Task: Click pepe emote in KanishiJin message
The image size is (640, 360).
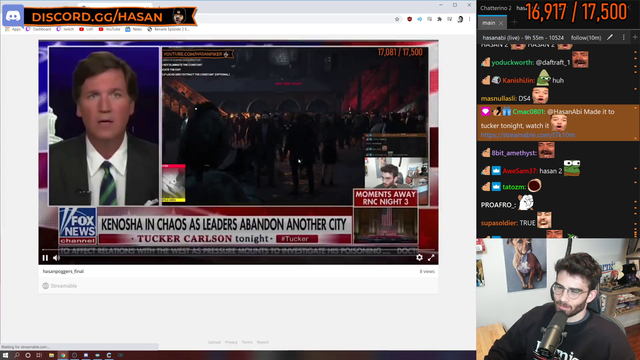Action: 543,78
